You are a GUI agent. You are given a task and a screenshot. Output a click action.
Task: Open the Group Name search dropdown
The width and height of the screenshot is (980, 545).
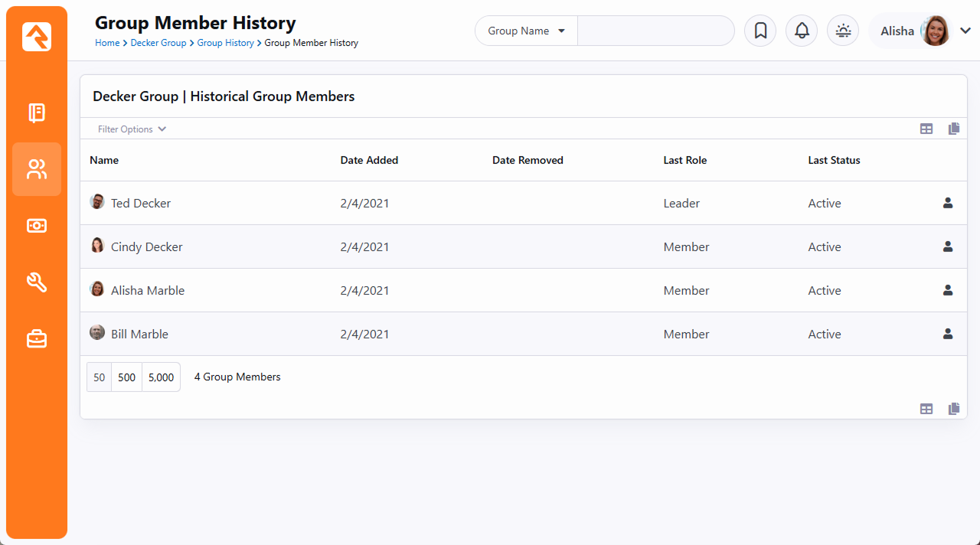pyautogui.click(x=527, y=31)
